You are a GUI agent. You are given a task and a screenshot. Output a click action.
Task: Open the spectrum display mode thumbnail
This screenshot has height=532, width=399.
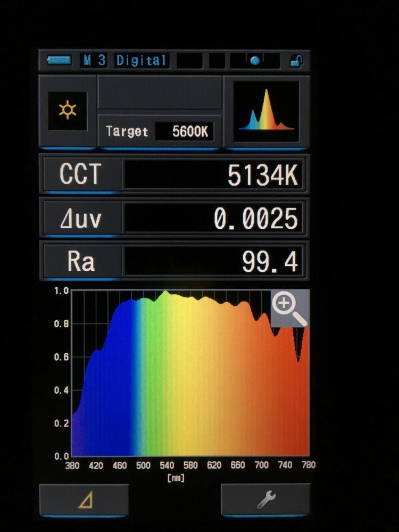pyautogui.click(x=267, y=111)
